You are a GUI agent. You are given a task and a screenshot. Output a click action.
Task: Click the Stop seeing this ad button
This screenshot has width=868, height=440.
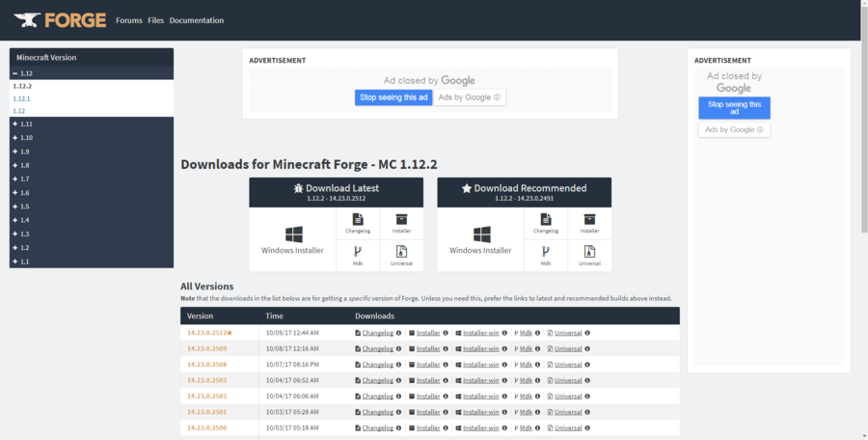(393, 97)
